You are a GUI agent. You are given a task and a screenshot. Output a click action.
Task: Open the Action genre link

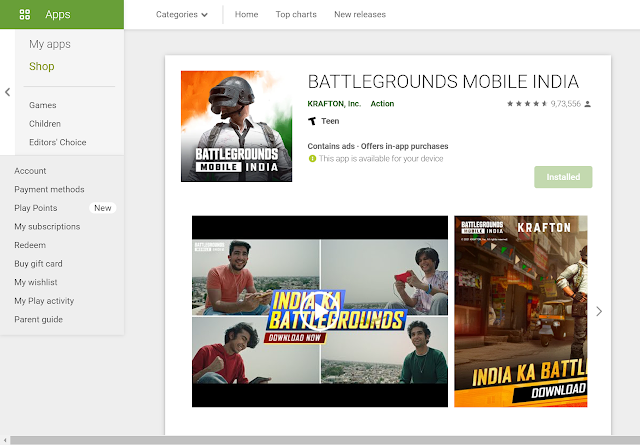coord(382,104)
